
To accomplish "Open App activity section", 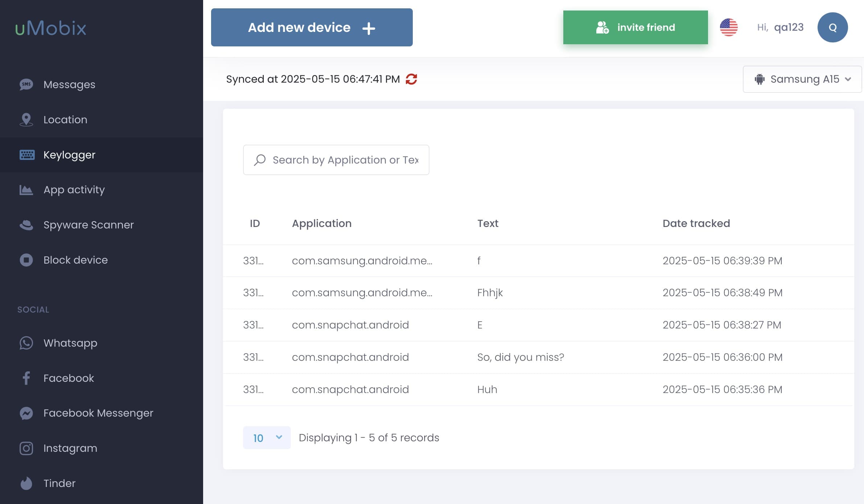I will 74,190.
